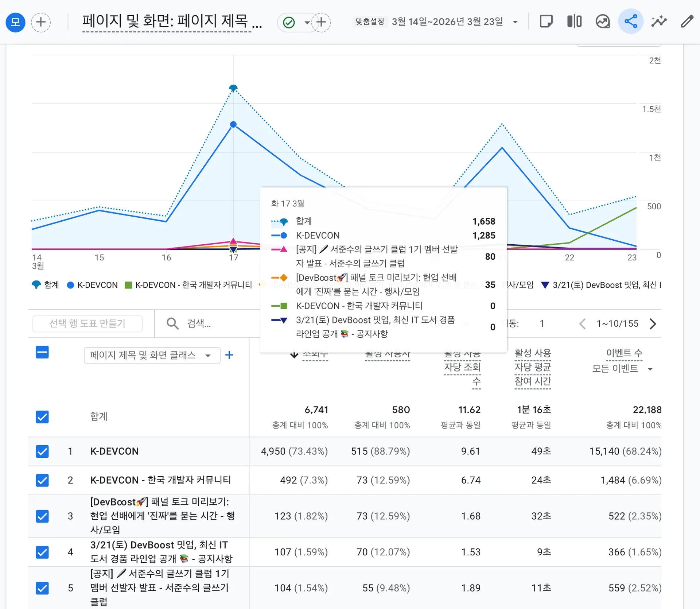Click the edit comparisons columns icon
Image resolution: width=700 pixels, height=609 pixels.
pyautogui.click(x=574, y=22)
